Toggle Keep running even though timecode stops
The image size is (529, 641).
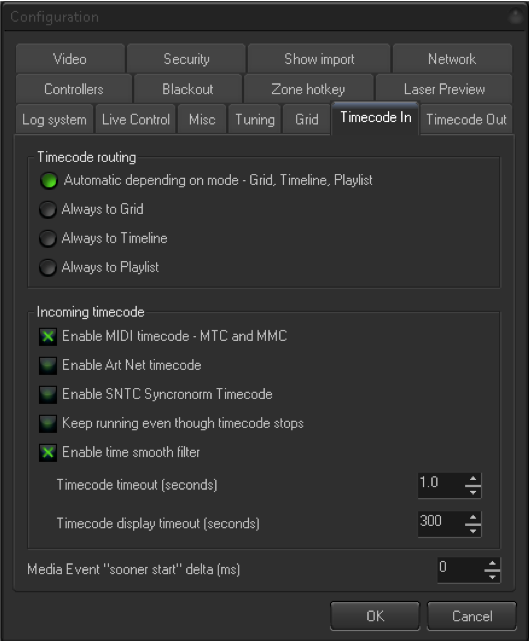point(48,424)
